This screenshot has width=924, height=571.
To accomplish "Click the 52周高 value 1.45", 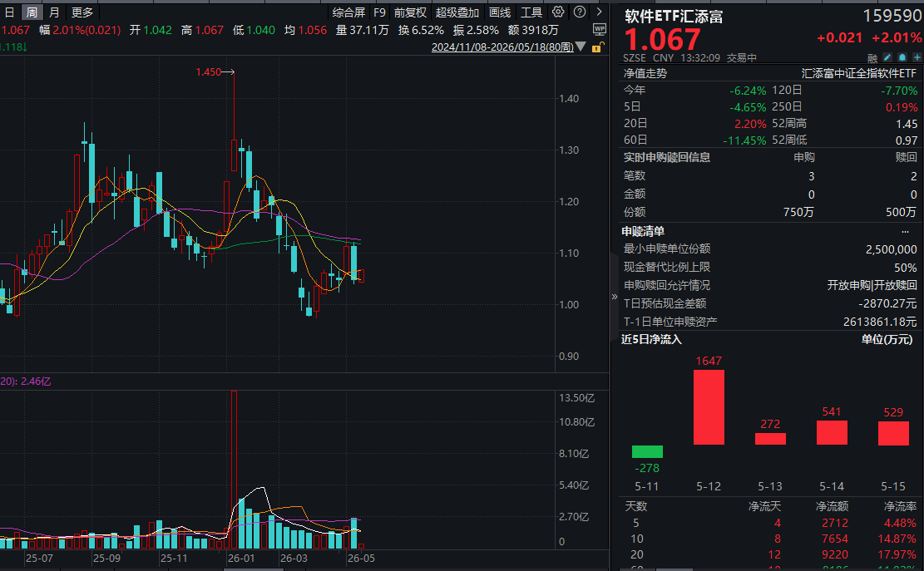I will (x=907, y=124).
